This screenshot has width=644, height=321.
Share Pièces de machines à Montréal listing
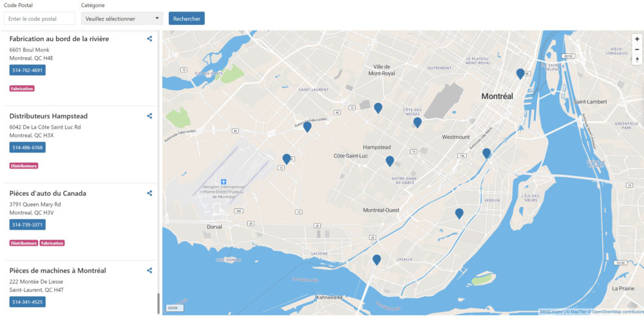point(149,270)
